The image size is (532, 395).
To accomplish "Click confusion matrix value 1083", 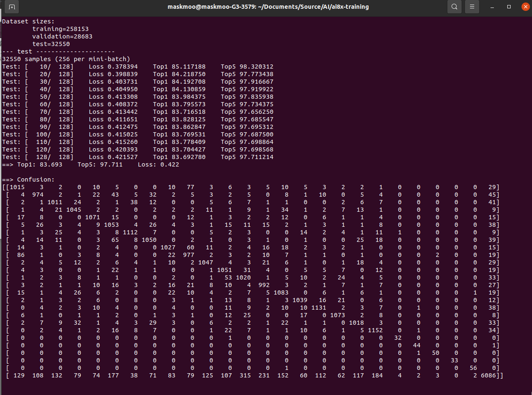I will [x=281, y=292].
